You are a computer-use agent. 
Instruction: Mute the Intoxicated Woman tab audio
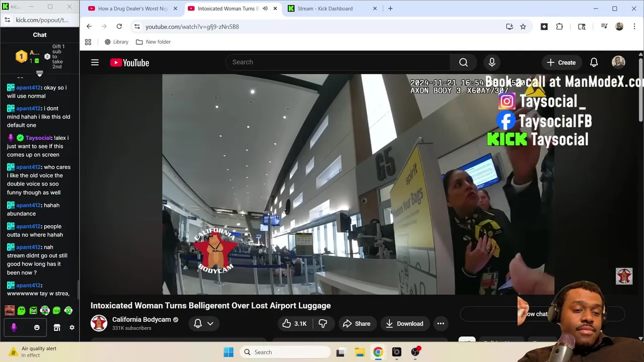265,9
